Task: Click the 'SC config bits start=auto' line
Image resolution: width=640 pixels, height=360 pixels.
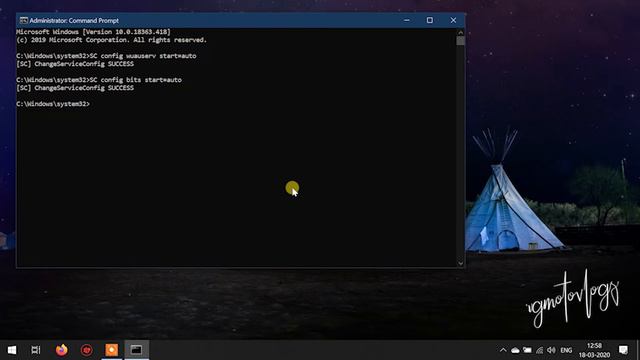Action: tap(99, 80)
